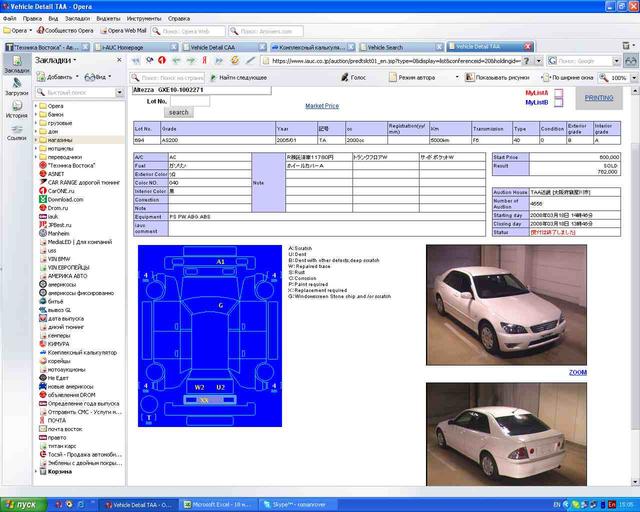Open Сообщество Opera bookmark

[65, 31]
